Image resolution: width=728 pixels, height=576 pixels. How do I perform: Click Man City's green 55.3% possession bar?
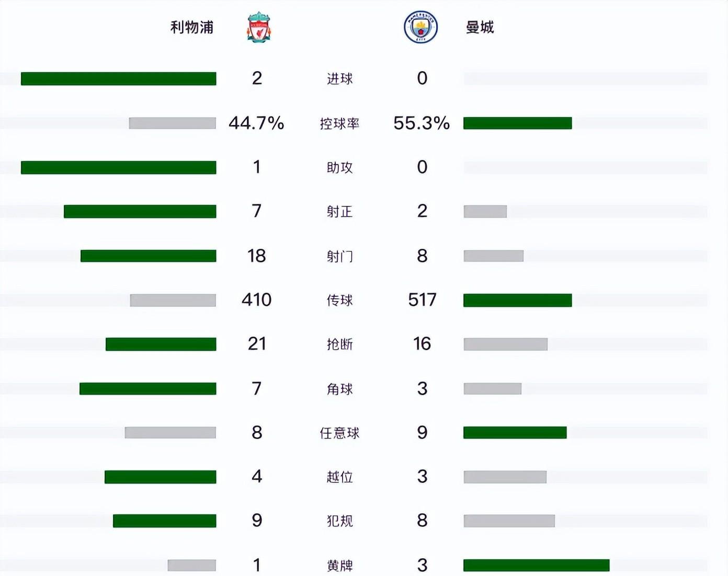[x=517, y=123]
